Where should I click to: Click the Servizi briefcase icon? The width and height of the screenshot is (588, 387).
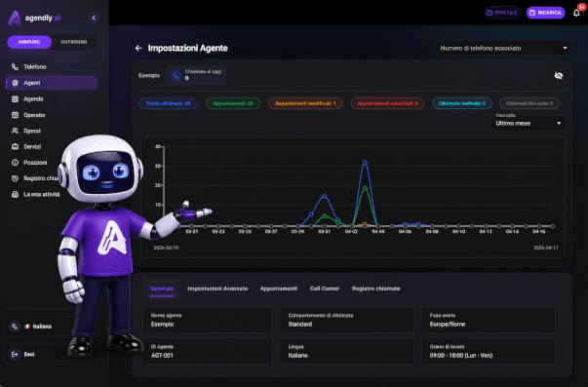click(15, 146)
